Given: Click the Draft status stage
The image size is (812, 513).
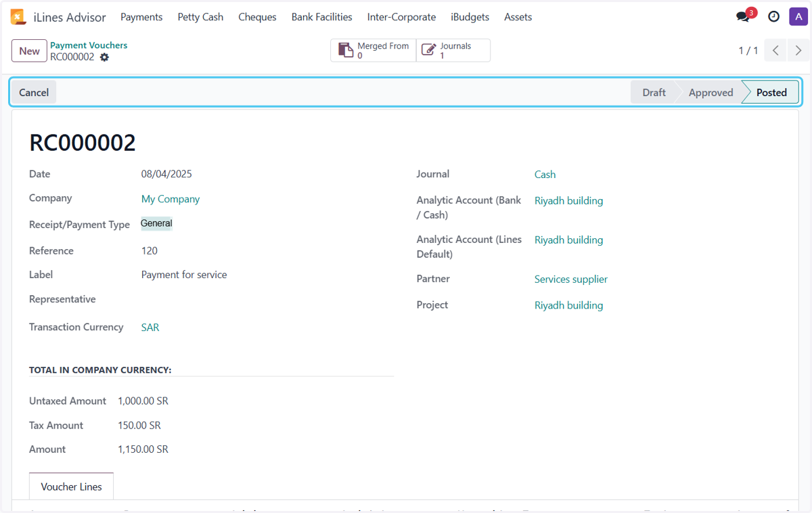Looking at the screenshot, I should [x=654, y=93].
